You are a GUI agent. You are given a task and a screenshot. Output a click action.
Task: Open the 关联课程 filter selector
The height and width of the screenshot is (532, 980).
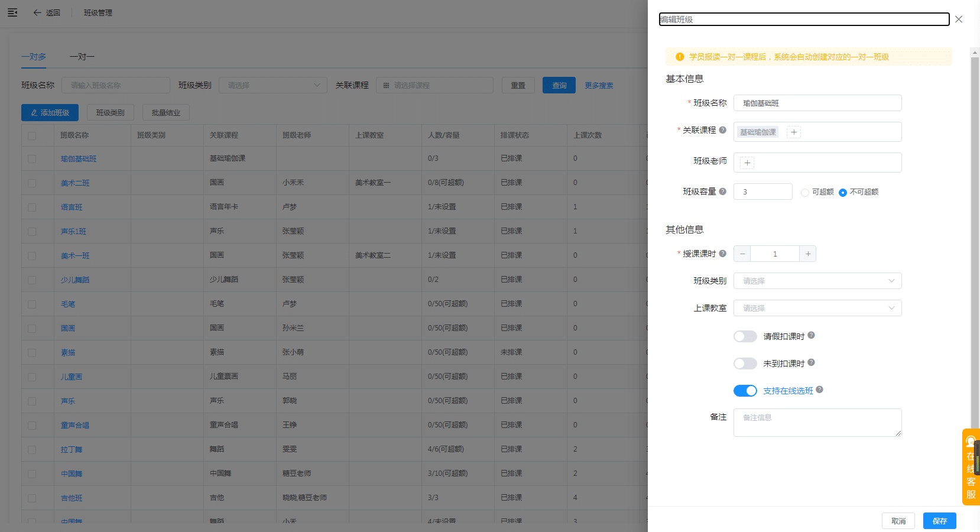coord(434,85)
